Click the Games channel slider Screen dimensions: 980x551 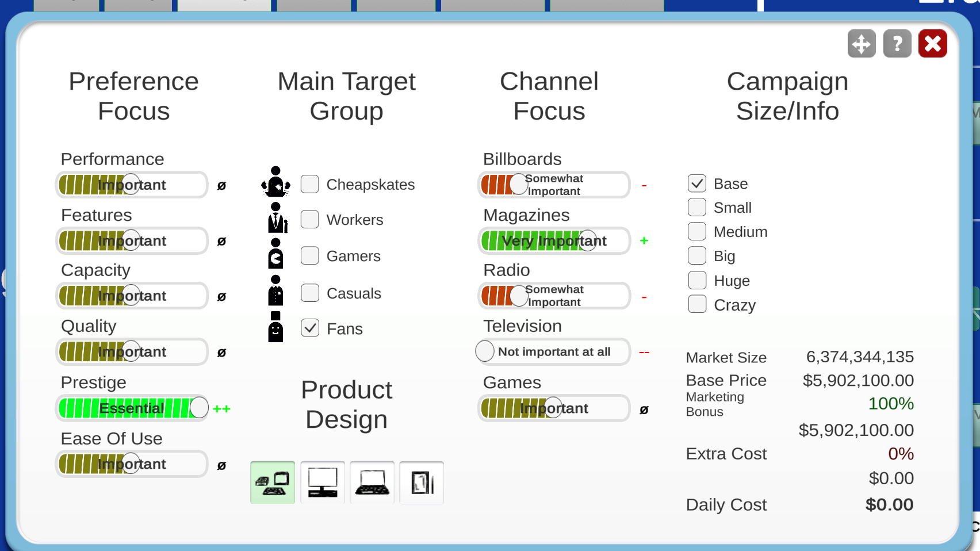[554, 408]
